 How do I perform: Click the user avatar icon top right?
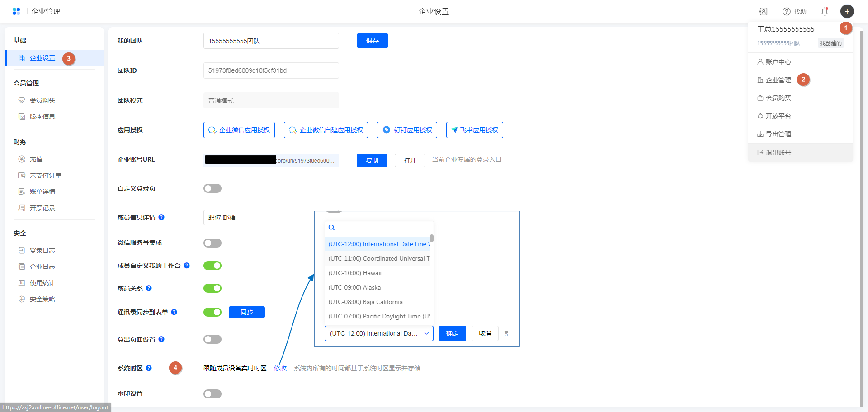click(x=847, y=12)
